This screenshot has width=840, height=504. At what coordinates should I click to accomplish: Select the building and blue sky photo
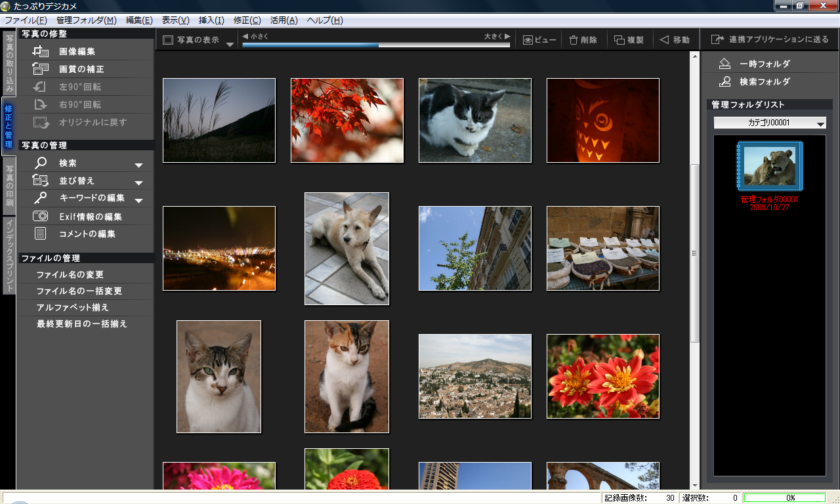click(475, 249)
